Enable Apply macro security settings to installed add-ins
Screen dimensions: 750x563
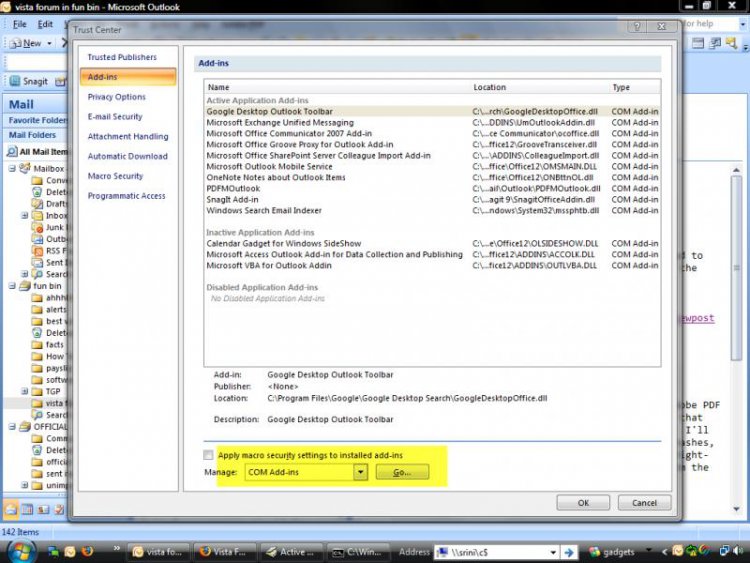(x=208, y=455)
